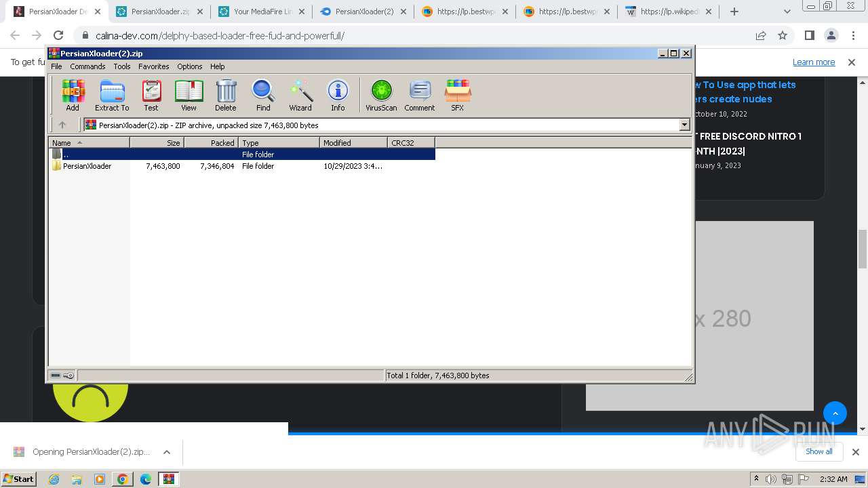868x488 pixels.
Task: Select the parent '..' folder row
Action: point(243,155)
